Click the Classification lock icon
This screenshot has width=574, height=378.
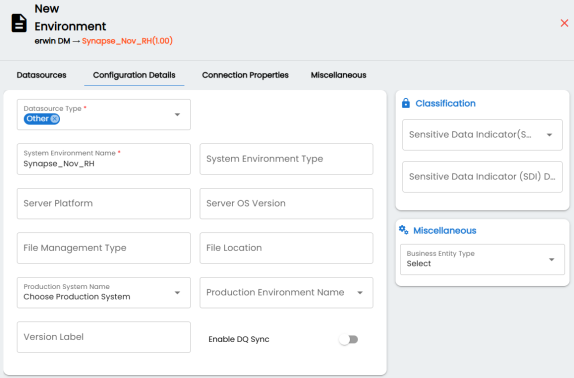click(406, 103)
